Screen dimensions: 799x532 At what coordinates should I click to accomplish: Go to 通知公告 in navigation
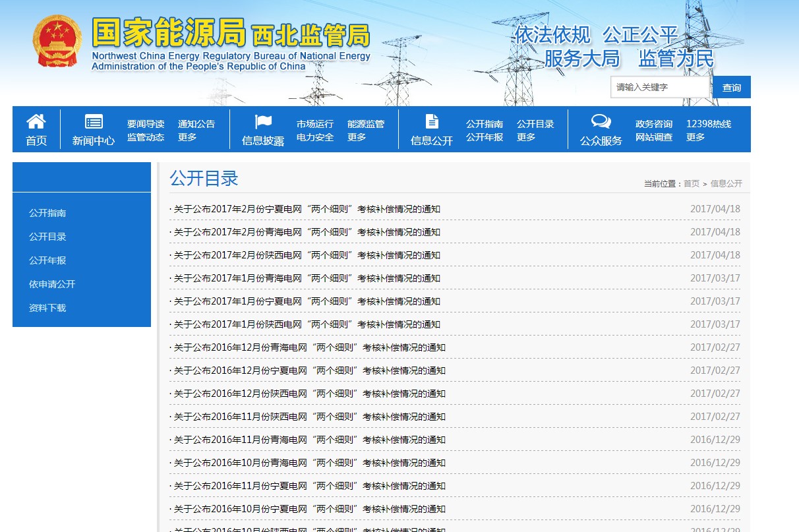pyautogui.click(x=196, y=124)
